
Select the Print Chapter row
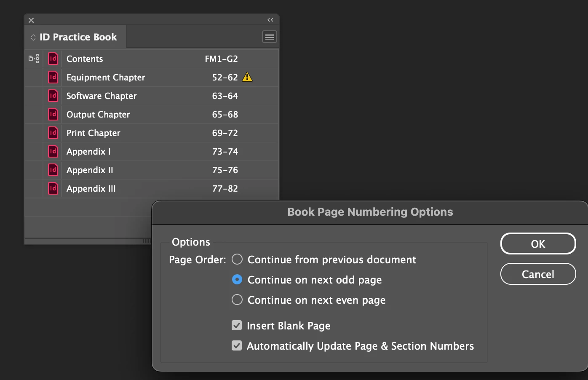click(x=152, y=133)
